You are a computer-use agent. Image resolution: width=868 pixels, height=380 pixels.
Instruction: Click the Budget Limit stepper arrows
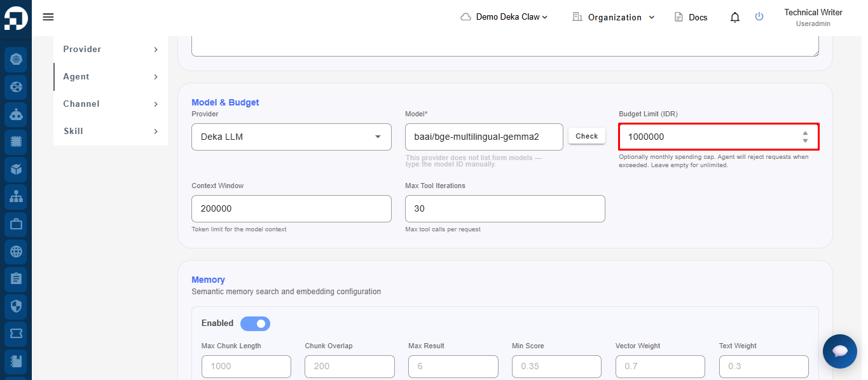click(x=805, y=137)
